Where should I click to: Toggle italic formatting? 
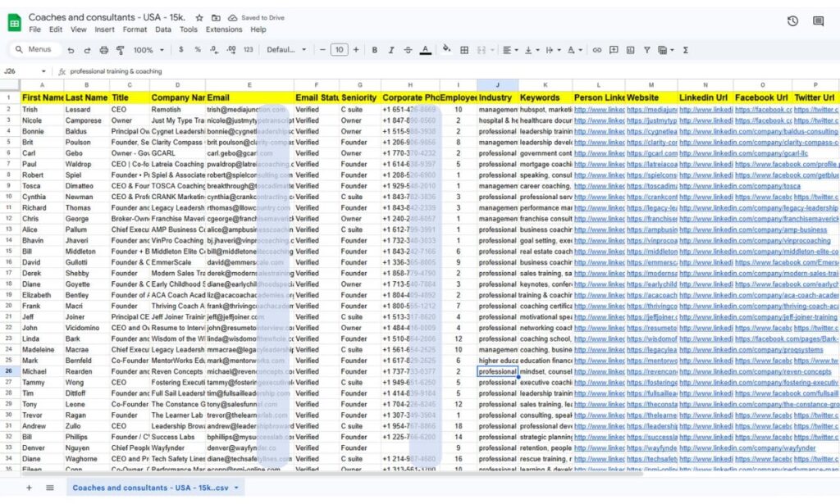[391, 50]
